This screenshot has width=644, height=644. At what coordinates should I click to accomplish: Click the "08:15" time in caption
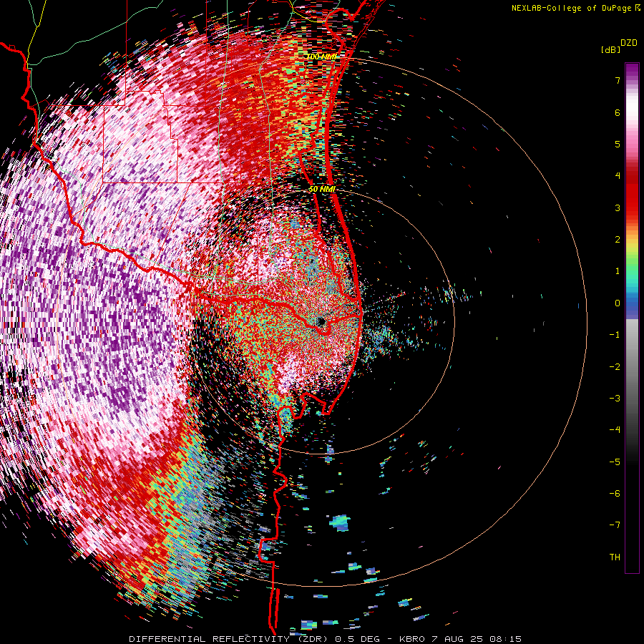click(x=504, y=639)
